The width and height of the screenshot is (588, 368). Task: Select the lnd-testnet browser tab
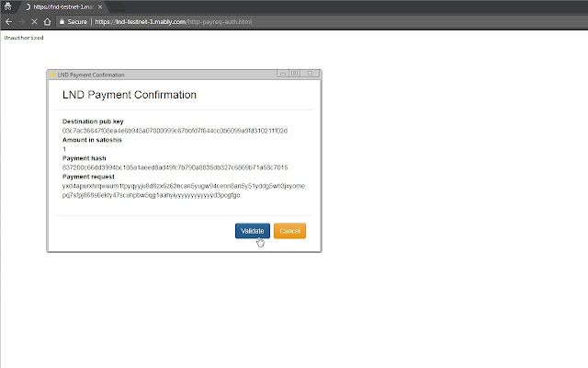pyautogui.click(x=62, y=6)
